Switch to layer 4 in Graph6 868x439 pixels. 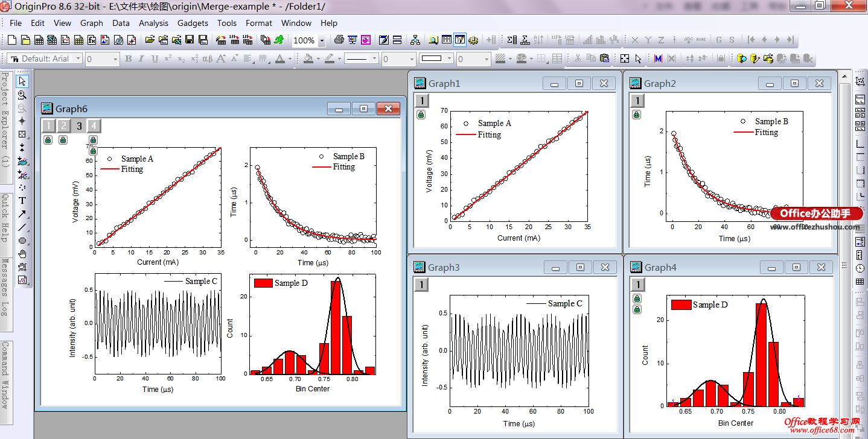click(94, 126)
